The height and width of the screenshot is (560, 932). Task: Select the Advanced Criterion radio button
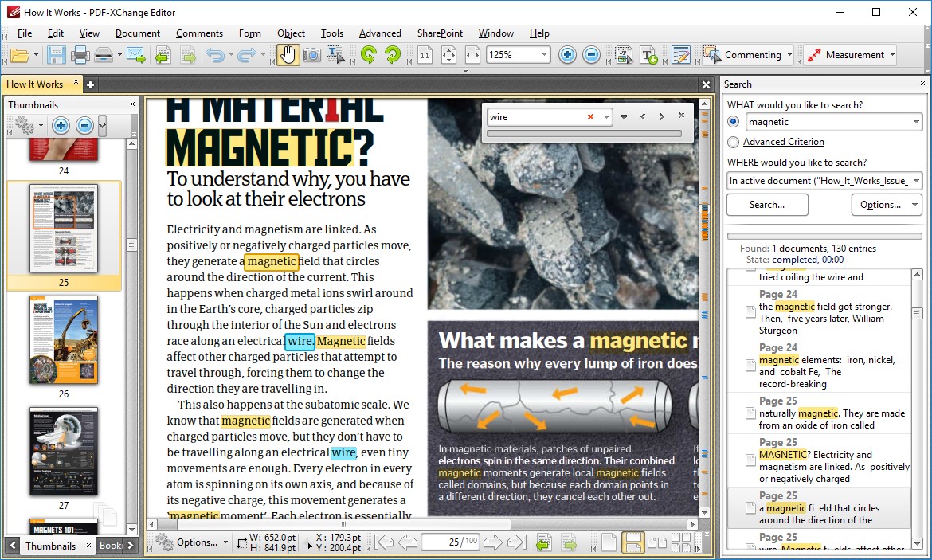tap(734, 142)
